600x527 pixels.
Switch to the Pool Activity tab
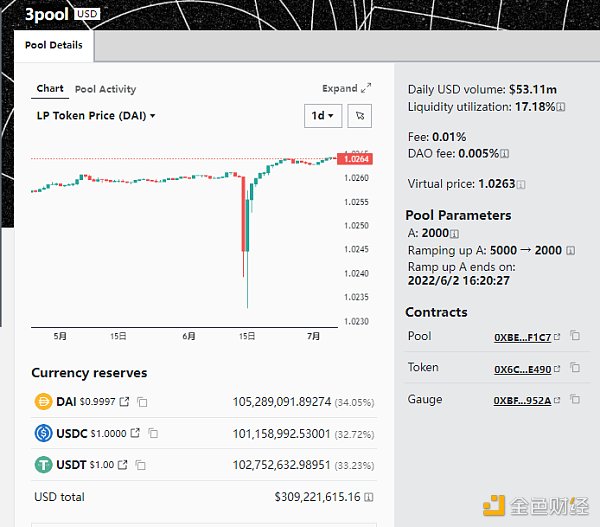click(x=105, y=89)
